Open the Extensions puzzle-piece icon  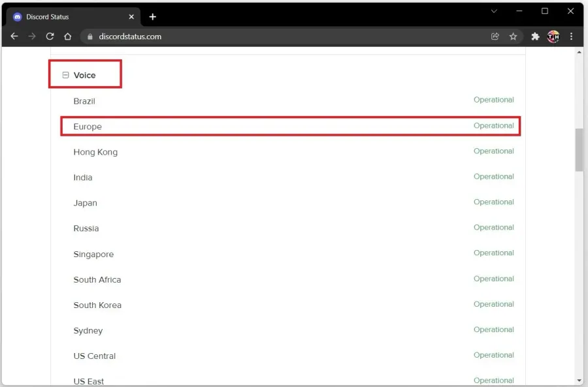click(x=535, y=37)
